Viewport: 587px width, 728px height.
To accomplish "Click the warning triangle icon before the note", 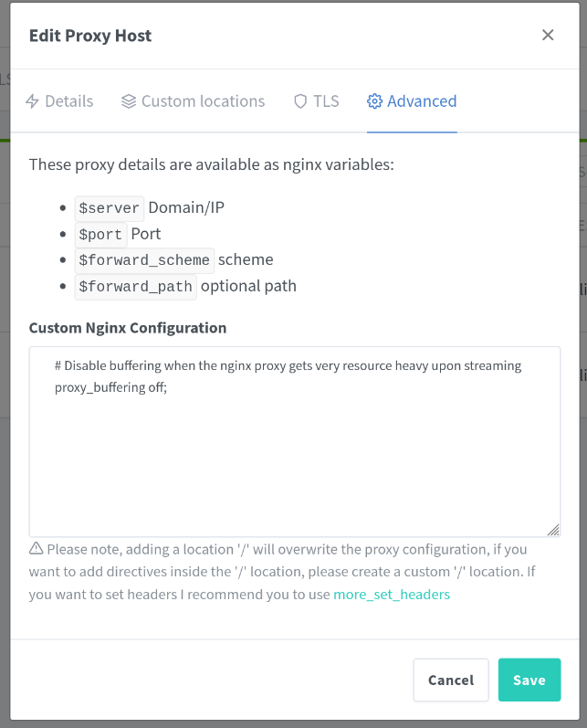I will 37,549.
